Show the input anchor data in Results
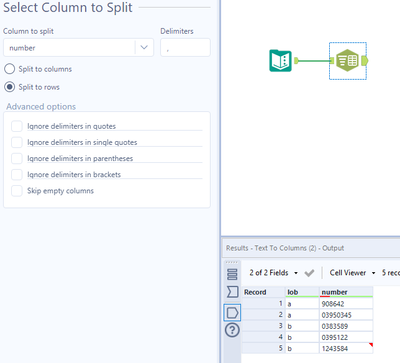Viewport: 400px width, 363px height. (x=232, y=292)
